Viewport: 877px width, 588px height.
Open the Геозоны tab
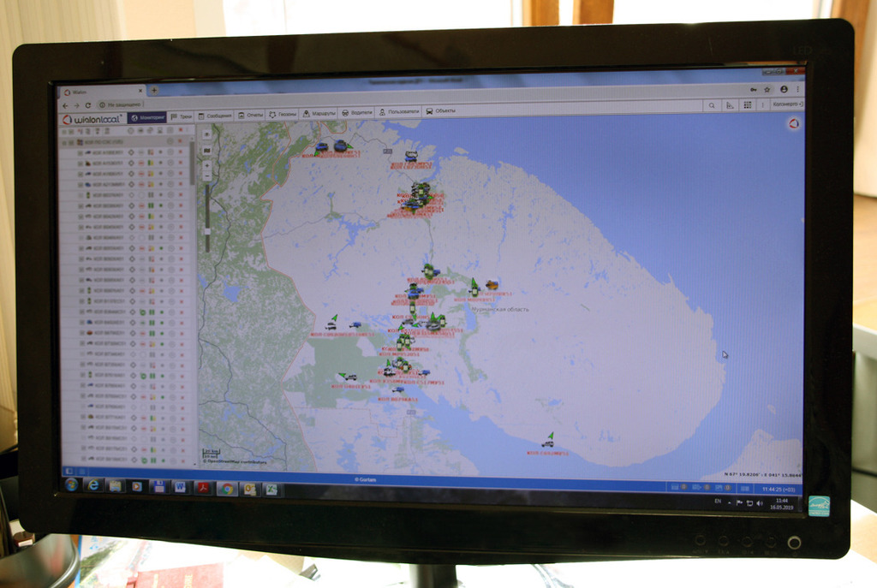(283, 114)
